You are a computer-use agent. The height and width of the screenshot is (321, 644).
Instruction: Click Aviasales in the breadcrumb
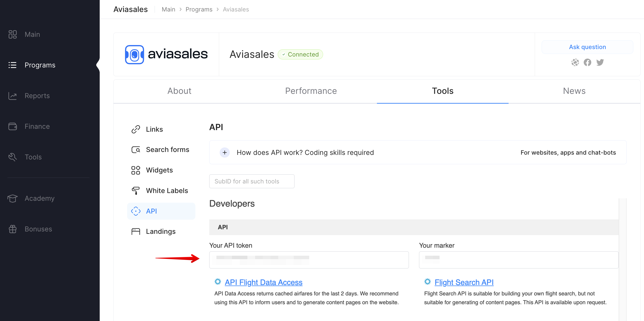(x=236, y=9)
